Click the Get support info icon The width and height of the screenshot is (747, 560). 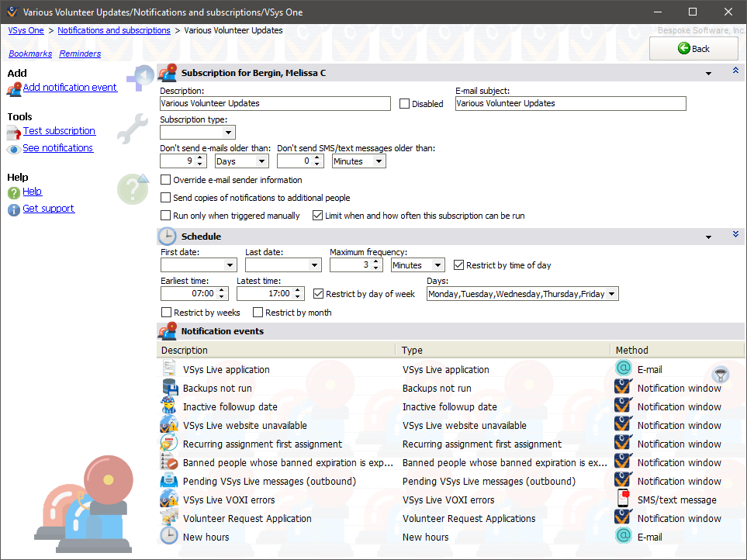(14, 209)
